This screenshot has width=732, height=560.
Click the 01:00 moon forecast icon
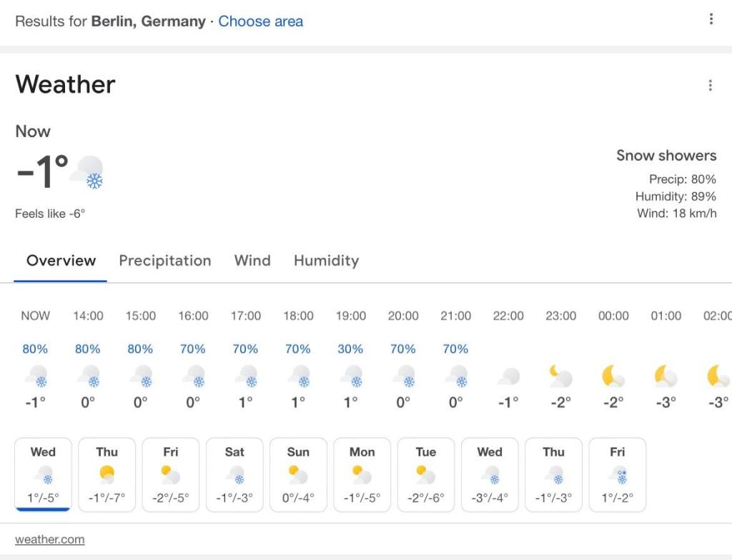(666, 376)
